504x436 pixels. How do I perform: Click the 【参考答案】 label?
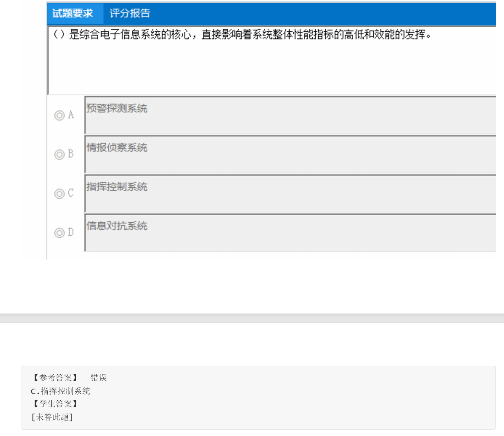(55, 378)
